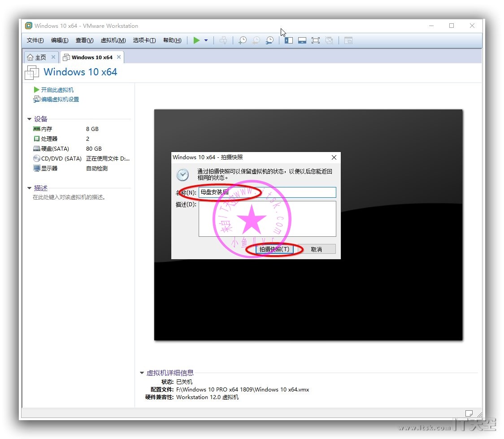This screenshot has height=439, width=504.
Task: Click the take snapshot clock-plus icon
Action: [x=243, y=40]
